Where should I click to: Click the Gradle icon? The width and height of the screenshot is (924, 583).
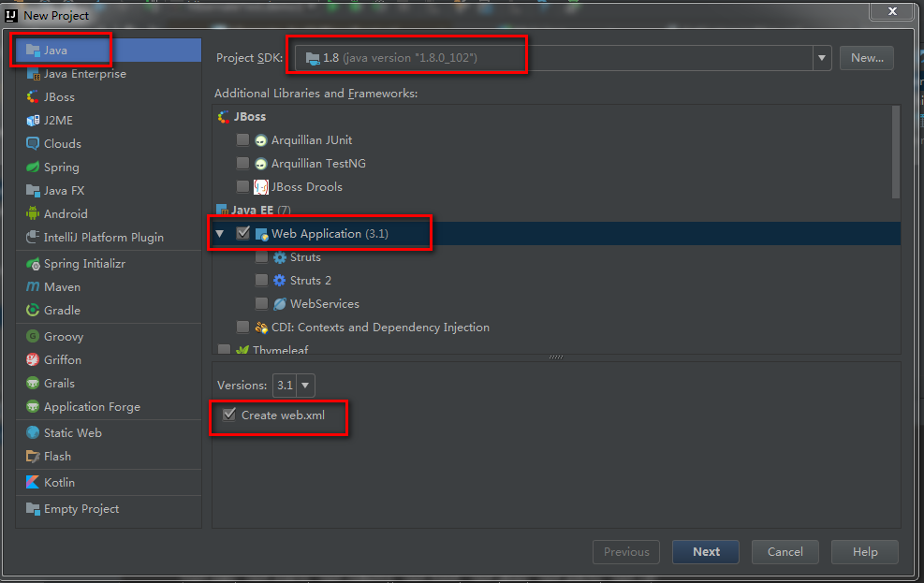33,311
